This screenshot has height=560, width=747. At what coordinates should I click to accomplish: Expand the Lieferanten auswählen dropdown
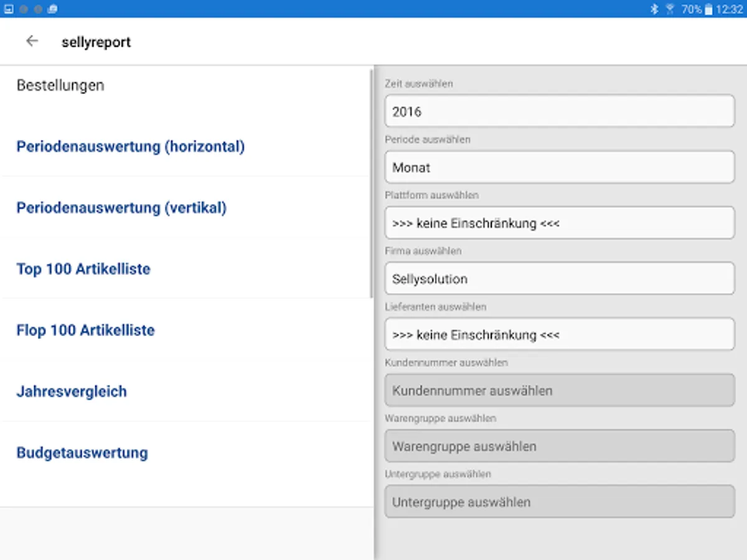pos(559,335)
